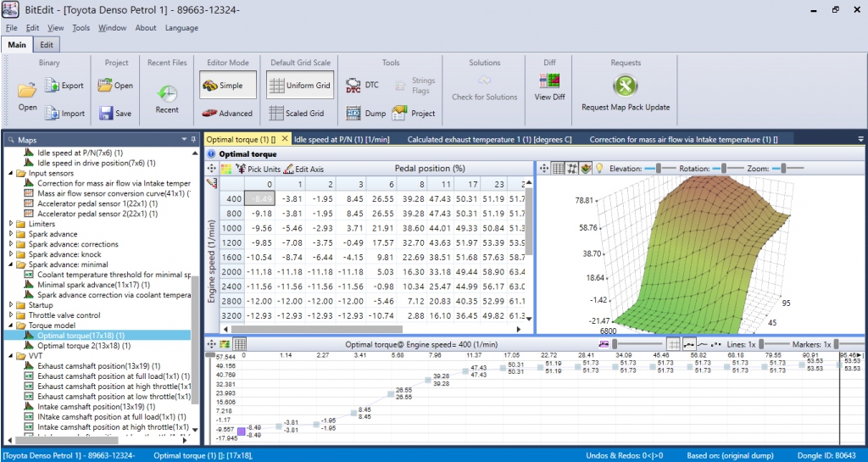This screenshot has height=462, width=868.
Task: Expand the Spark advance folder
Action: pos(12,234)
